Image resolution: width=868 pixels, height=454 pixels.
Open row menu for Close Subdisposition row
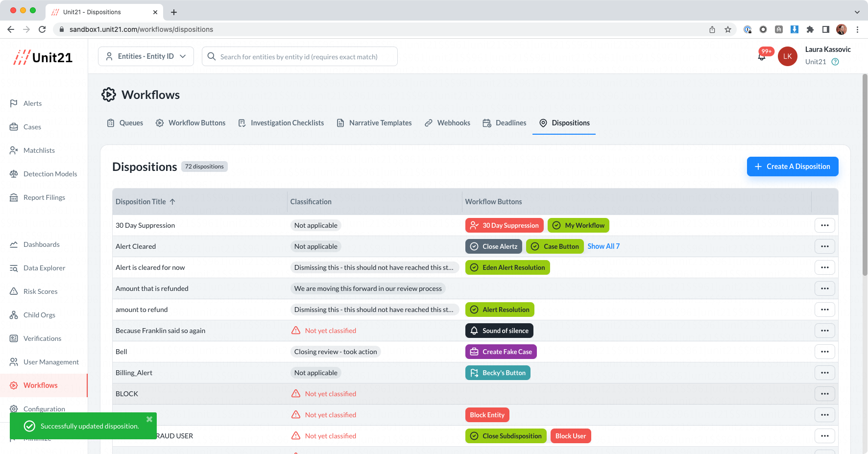pyautogui.click(x=825, y=436)
